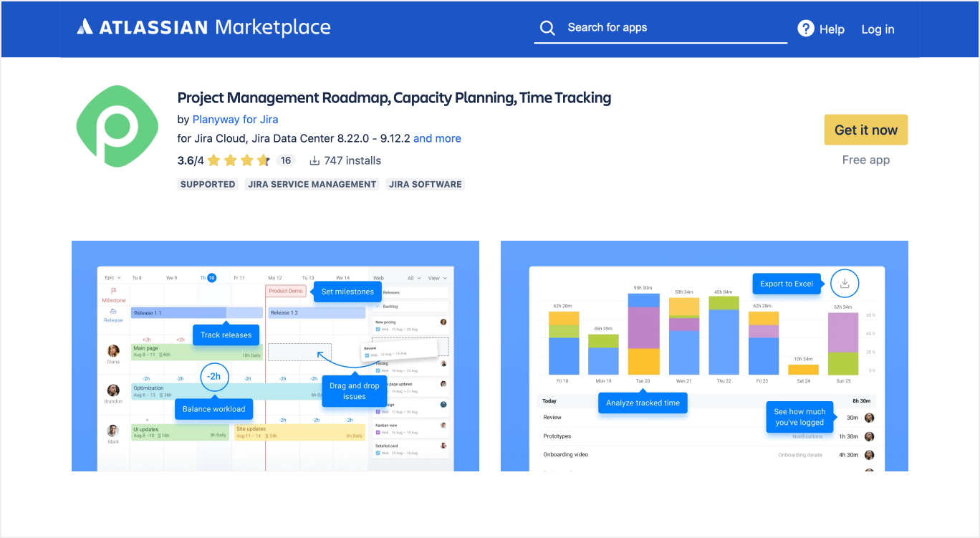Select the JIRA SERVICE MANAGEMENT tag
The image size is (980, 538).
click(x=312, y=184)
